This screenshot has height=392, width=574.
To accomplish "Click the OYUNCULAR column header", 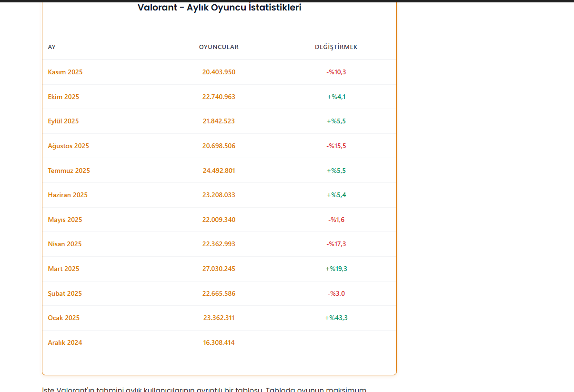I will click(219, 47).
